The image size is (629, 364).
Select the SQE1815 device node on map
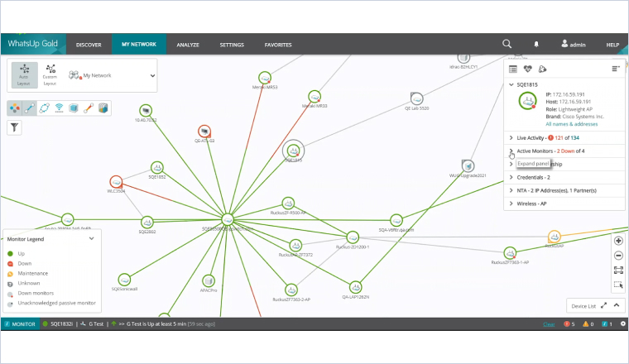292,151
